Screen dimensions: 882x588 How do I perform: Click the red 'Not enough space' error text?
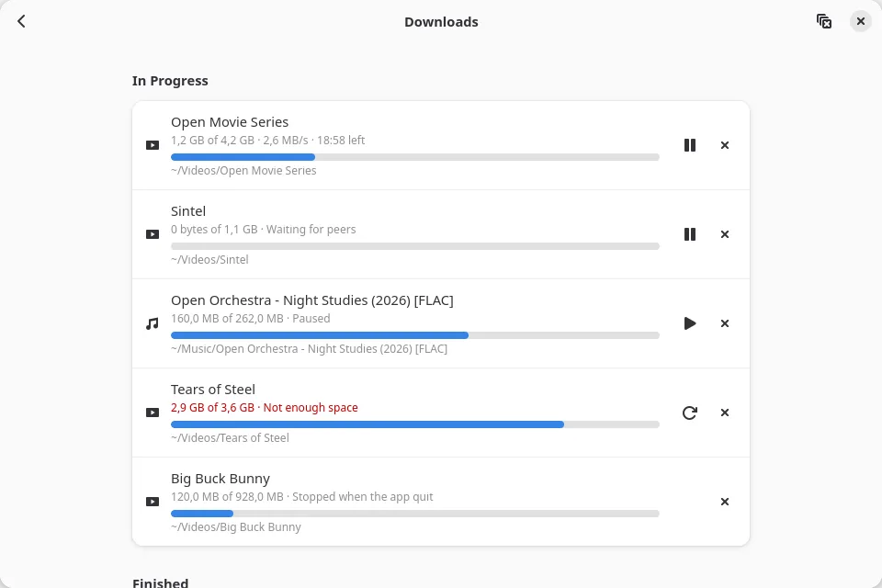311,407
